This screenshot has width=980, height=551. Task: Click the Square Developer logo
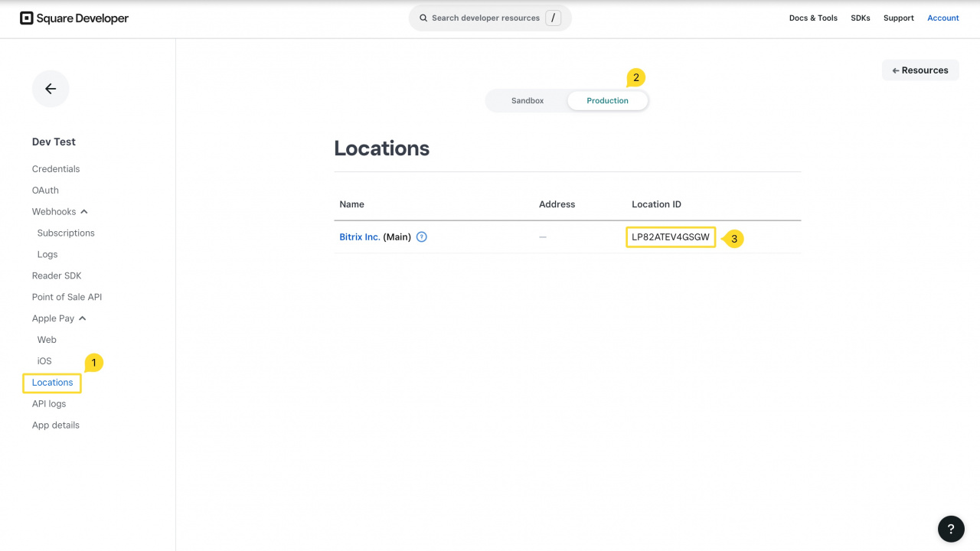tap(73, 18)
